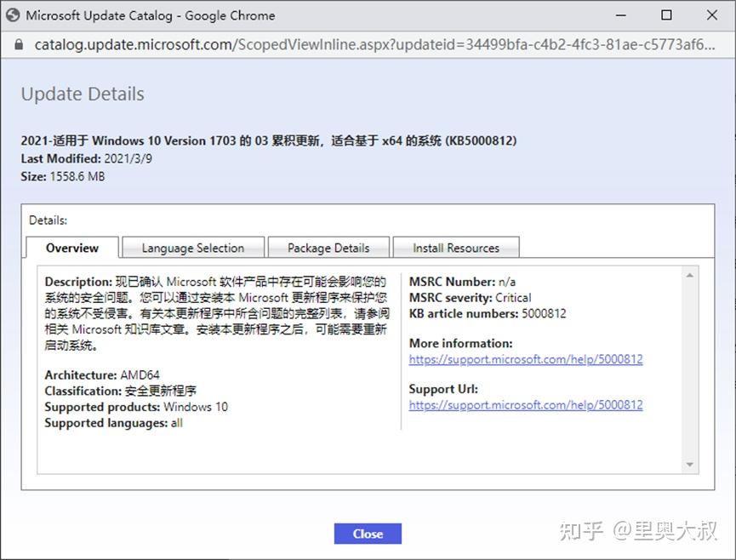Click the X close icon in title bar
Viewport: 736px width, 560px height.
point(711,14)
